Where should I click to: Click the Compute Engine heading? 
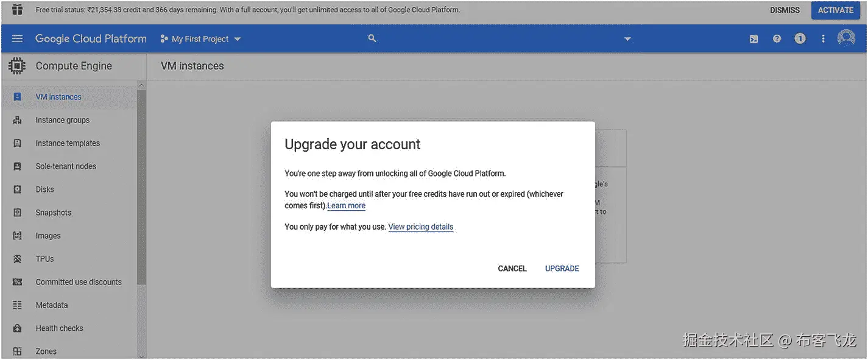tap(74, 66)
